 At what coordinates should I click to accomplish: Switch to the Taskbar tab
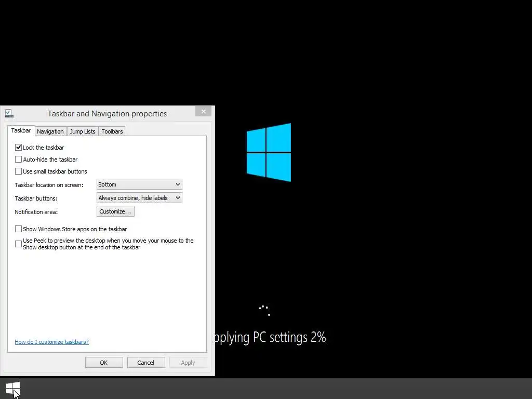click(21, 130)
